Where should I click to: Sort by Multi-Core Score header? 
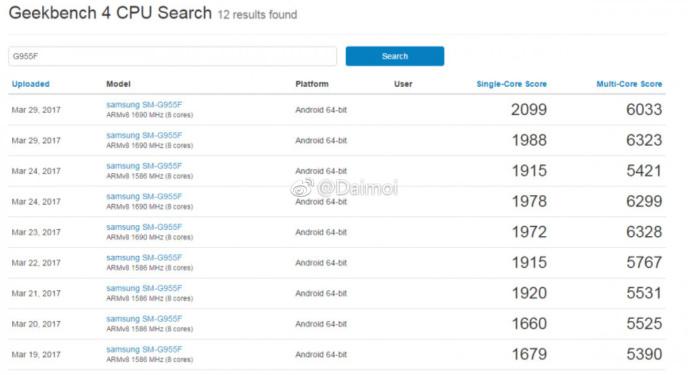click(629, 84)
